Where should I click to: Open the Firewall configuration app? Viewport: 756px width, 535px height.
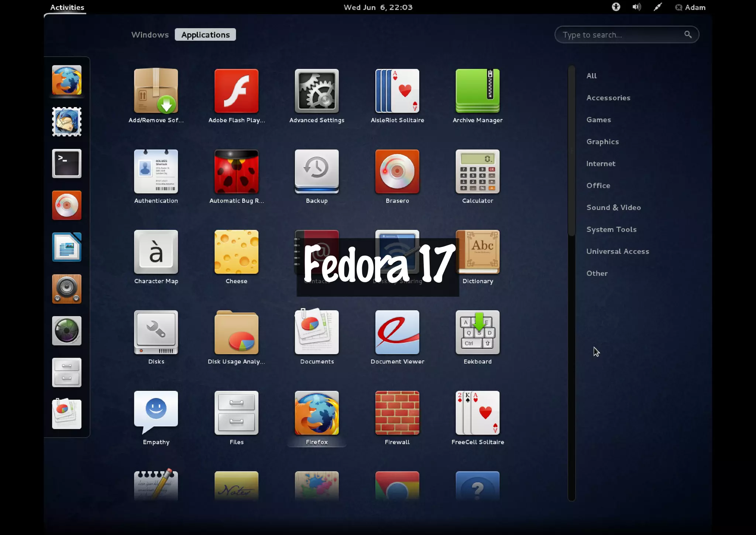point(397,418)
